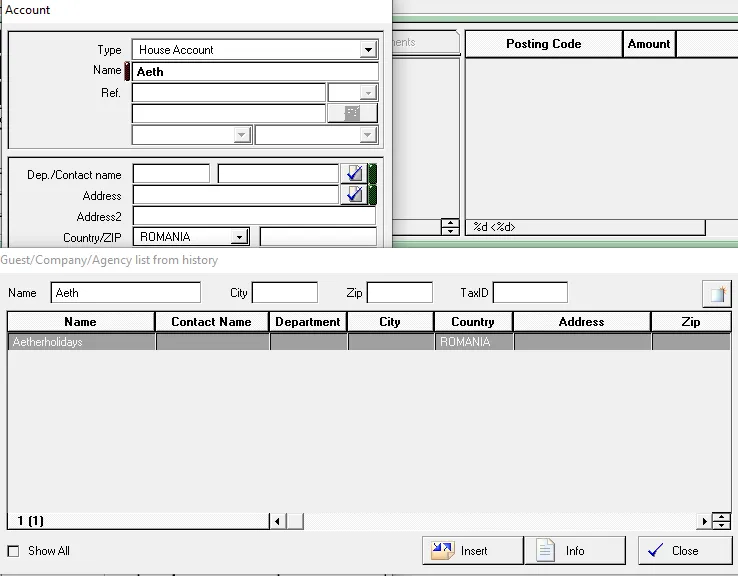Click the Department input field

click(171, 174)
